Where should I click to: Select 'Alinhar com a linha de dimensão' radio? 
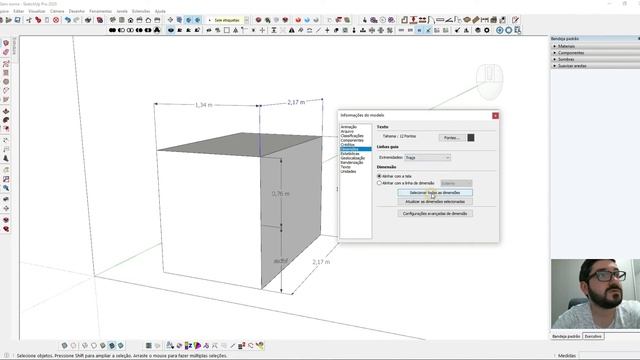379,183
